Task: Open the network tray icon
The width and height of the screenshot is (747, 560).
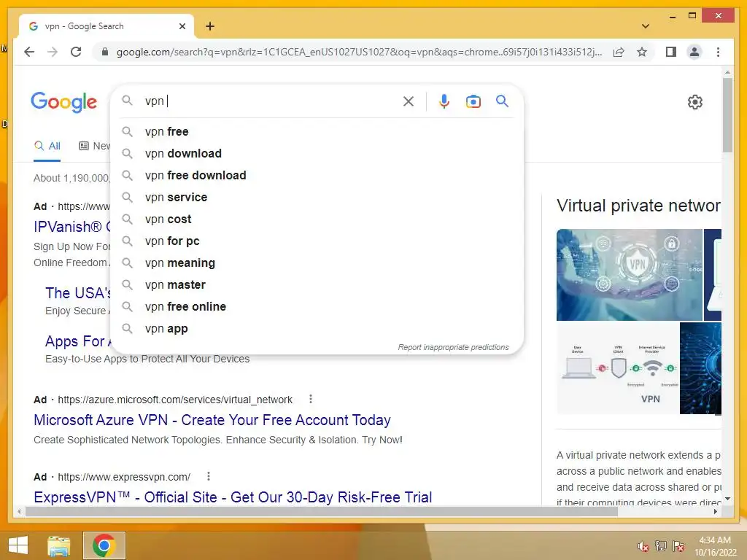Action: coord(661,546)
